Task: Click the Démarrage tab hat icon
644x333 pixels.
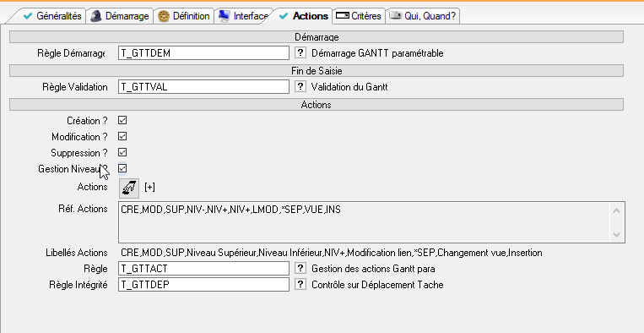Action: click(x=96, y=16)
